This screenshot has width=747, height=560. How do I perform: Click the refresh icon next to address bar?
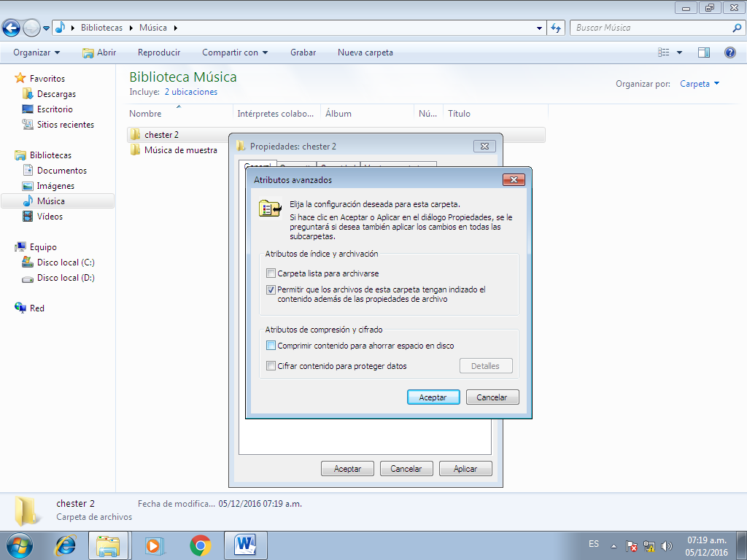(x=555, y=27)
